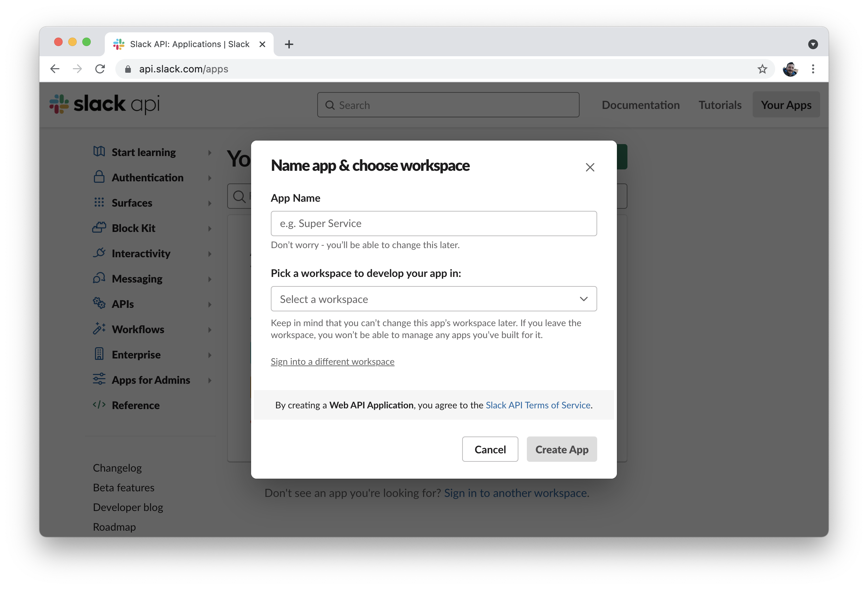
Task: Focus the App Name text field
Action: click(434, 224)
